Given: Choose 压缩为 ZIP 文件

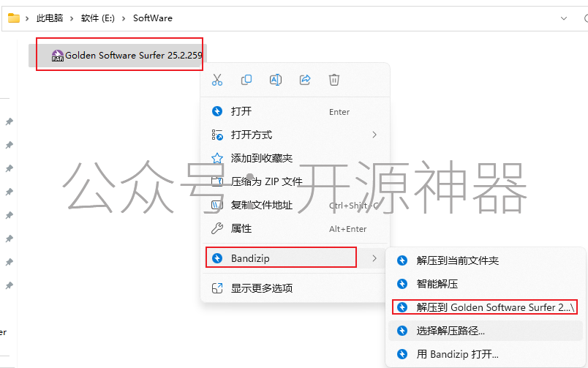Looking at the screenshot, I should pyautogui.click(x=295, y=181).
